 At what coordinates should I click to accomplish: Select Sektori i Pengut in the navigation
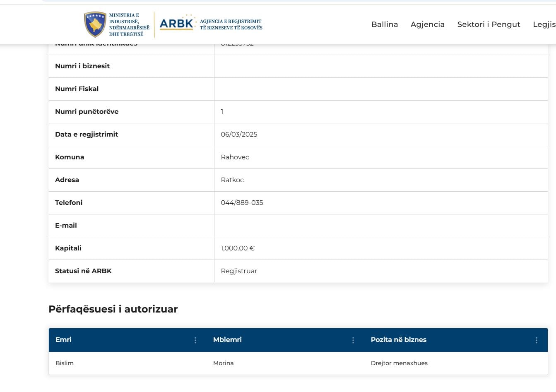pos(489,24)
